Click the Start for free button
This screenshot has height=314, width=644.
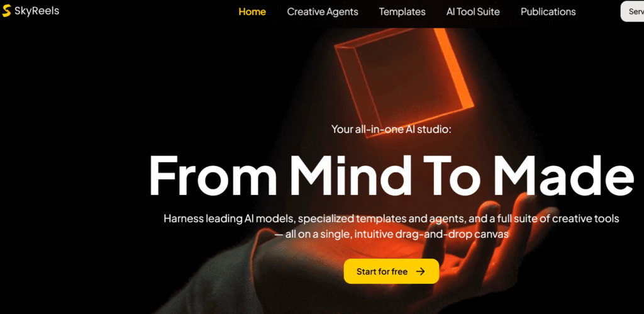391,271
